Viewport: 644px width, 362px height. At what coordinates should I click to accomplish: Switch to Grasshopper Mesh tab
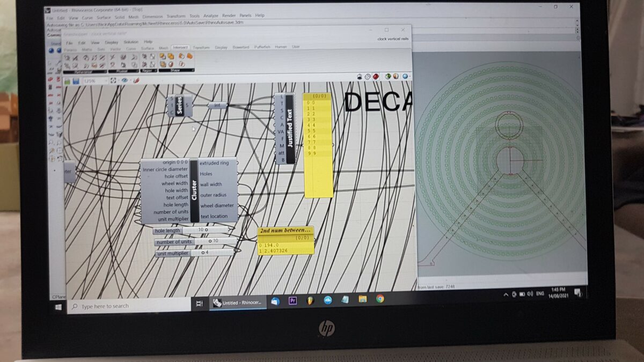coord(163,48)
